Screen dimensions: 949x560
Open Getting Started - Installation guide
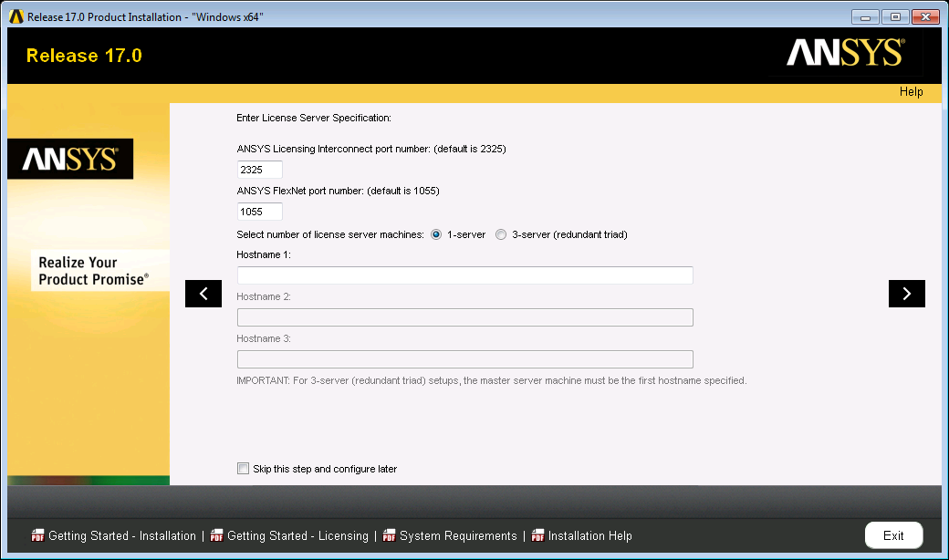click(x=122, y=535)
